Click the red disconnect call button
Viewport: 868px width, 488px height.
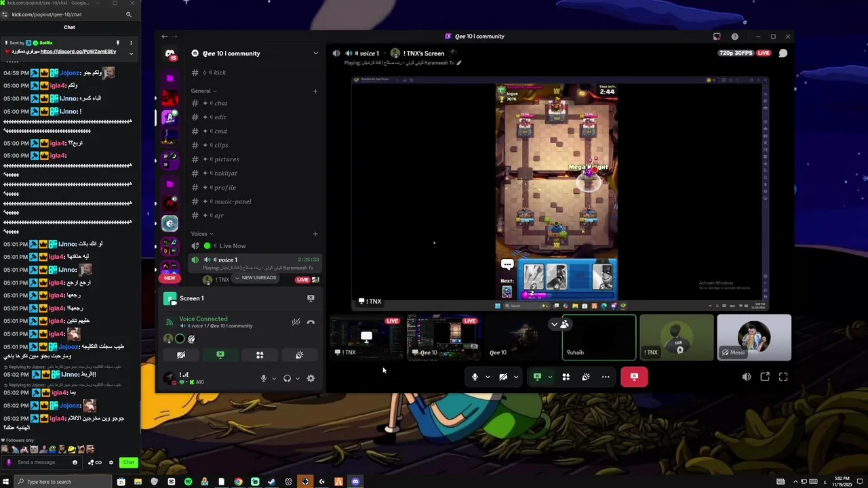coord(634,377)
